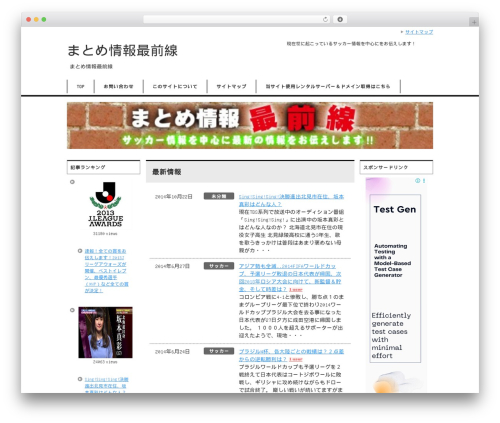Click the スポンサードリンク sidebar heading

click(396, 167)
